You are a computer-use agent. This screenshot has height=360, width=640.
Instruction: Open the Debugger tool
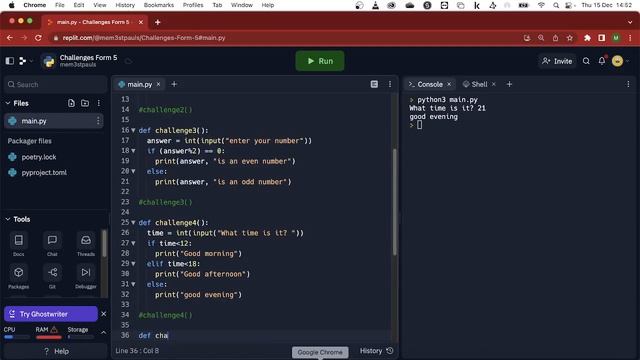86,276
